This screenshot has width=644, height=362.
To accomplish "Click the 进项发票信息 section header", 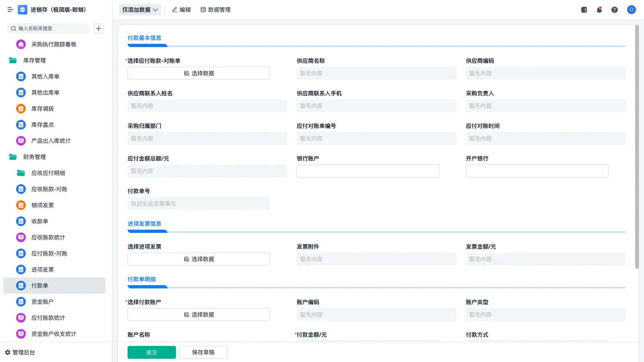I will (144, 224).
